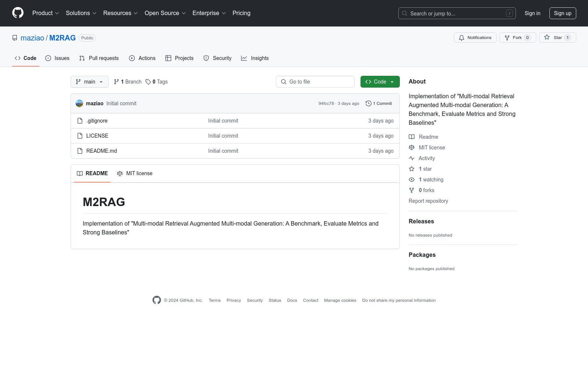Switch to MIT license tab in file viewer

tap(135, 173)
